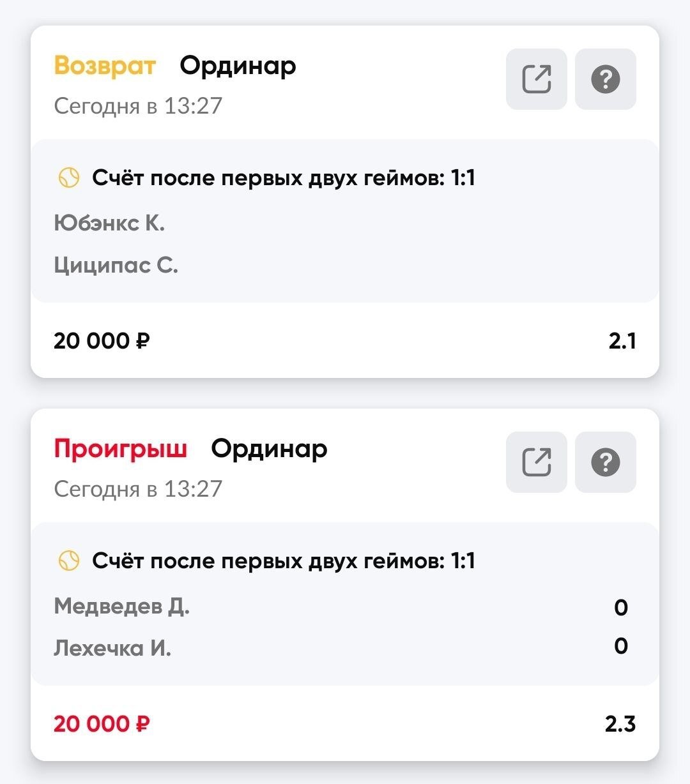Select Лехечка И. player name
Image resolution: width=690 pixels, height=784 pixels.
[112, 648]
